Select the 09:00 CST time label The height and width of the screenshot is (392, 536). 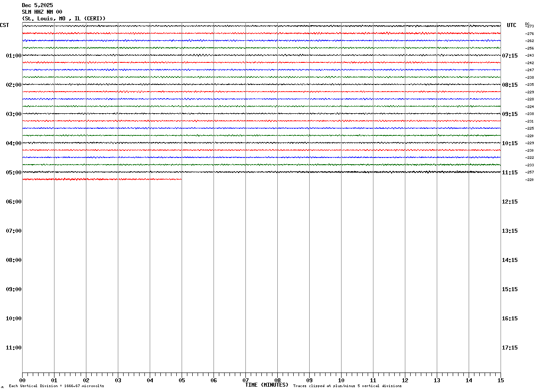pos(14,289)
